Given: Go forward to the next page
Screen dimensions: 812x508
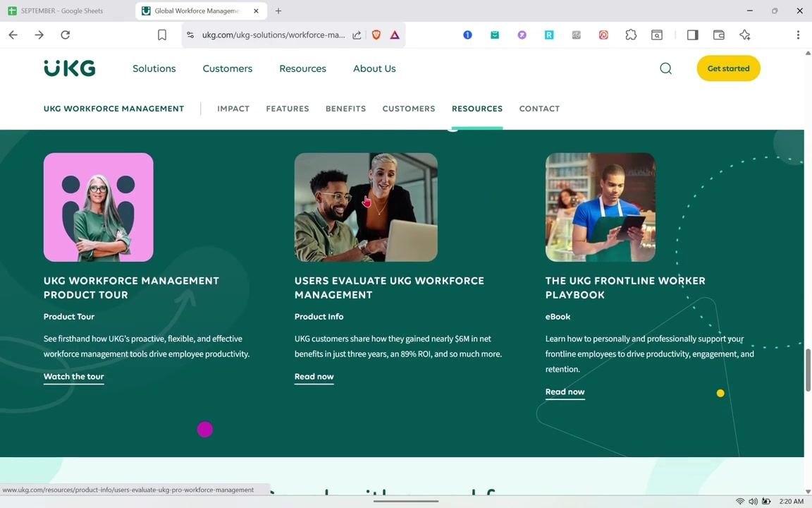Looking at the screenshot, I should click(39, 35).
